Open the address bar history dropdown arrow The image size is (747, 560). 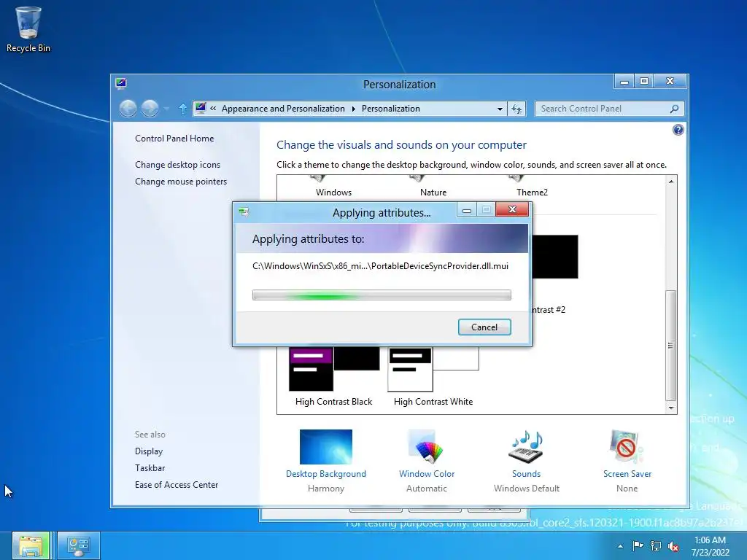tap(500, 109)
